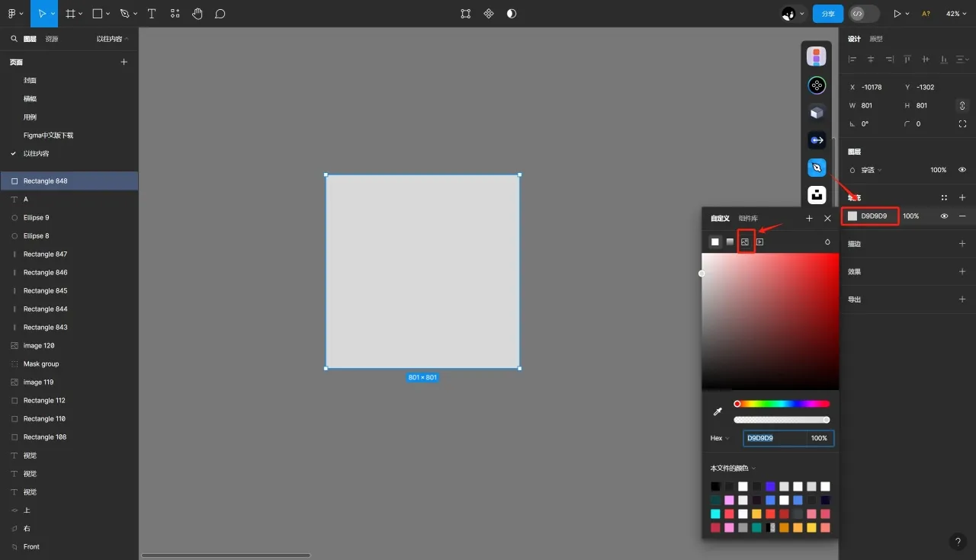Open the 3D cube plugin

(x=817, y=113)
